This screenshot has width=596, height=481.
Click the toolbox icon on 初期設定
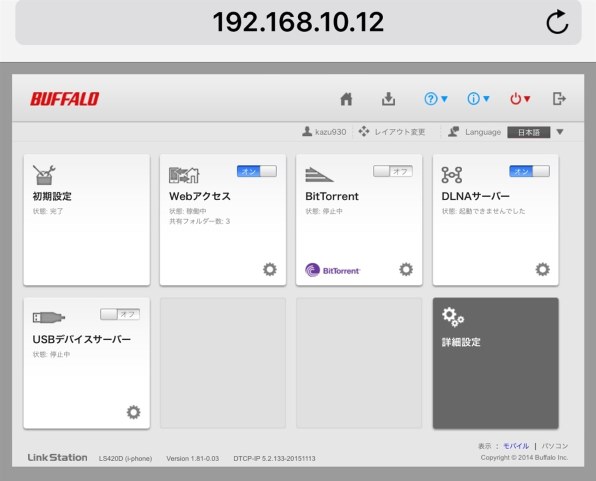pos(44,175)
